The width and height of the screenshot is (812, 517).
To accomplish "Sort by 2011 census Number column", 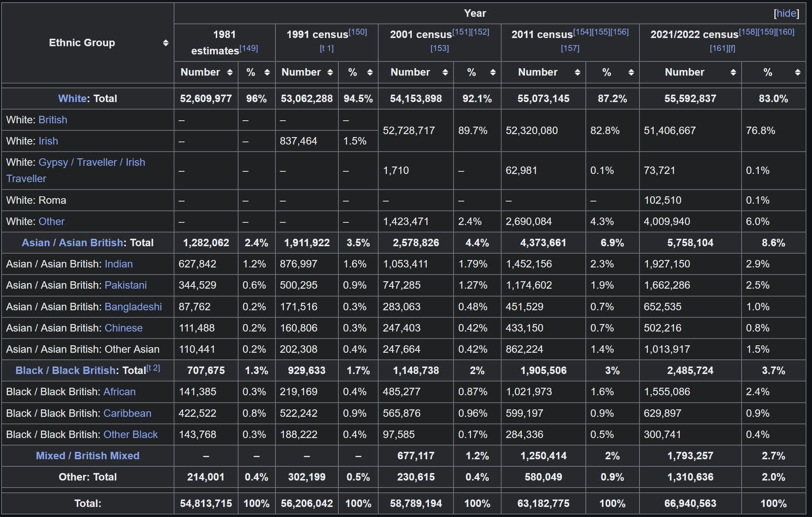I will (x=577, y=72).
